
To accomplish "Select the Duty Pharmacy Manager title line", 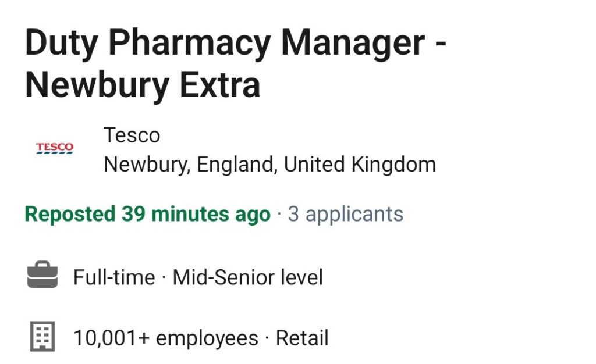I will pos(236,43).
